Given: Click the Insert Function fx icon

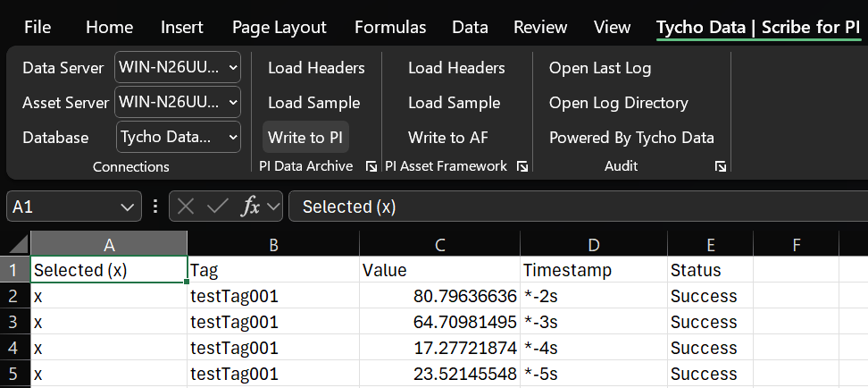Looking at the screenshot, I should (252, 207).
